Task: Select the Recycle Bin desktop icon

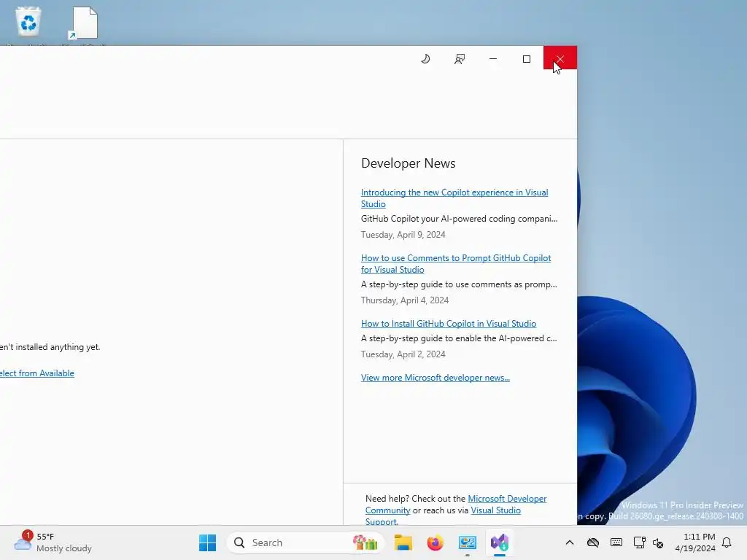Action: point(28,22)
